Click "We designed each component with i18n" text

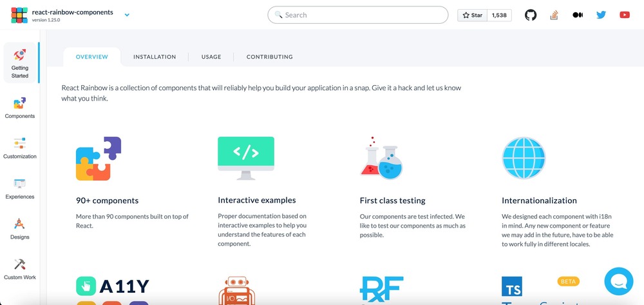tap(558, 230)
